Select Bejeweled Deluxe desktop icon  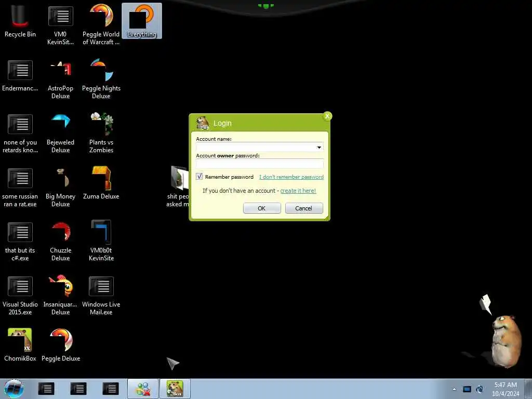click(60, 133)
